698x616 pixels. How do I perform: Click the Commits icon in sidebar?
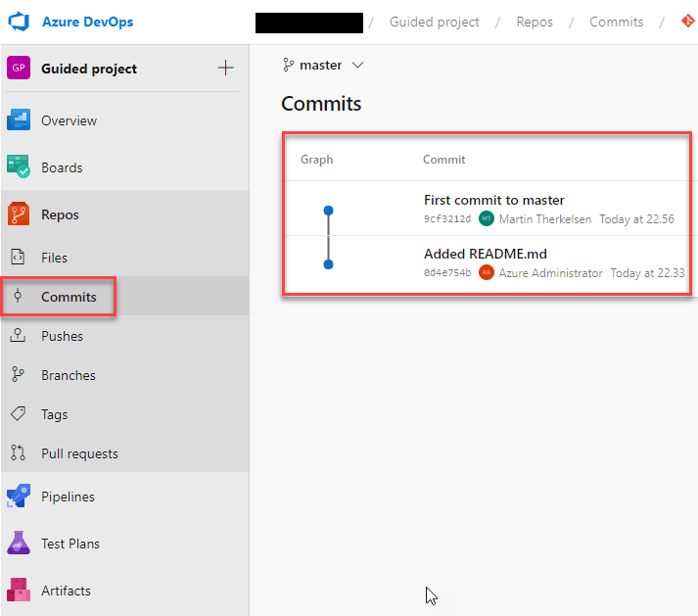pyautogui.click(x=18, y=296)
